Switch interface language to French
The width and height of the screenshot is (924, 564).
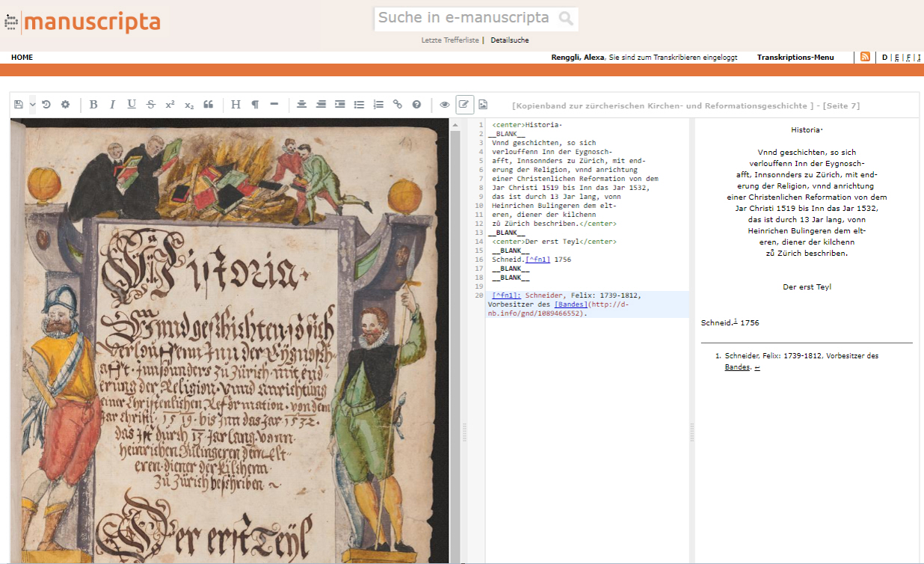click(x=908, y=57)
